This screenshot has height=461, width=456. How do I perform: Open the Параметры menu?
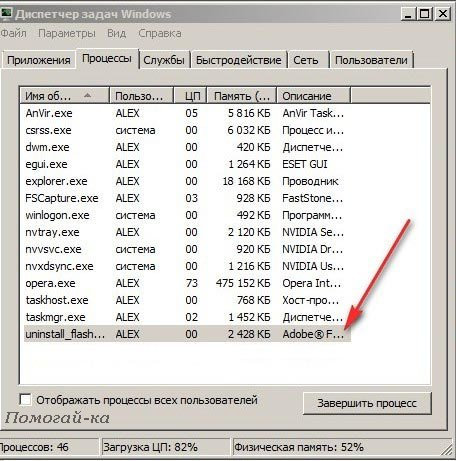point(67,33)
